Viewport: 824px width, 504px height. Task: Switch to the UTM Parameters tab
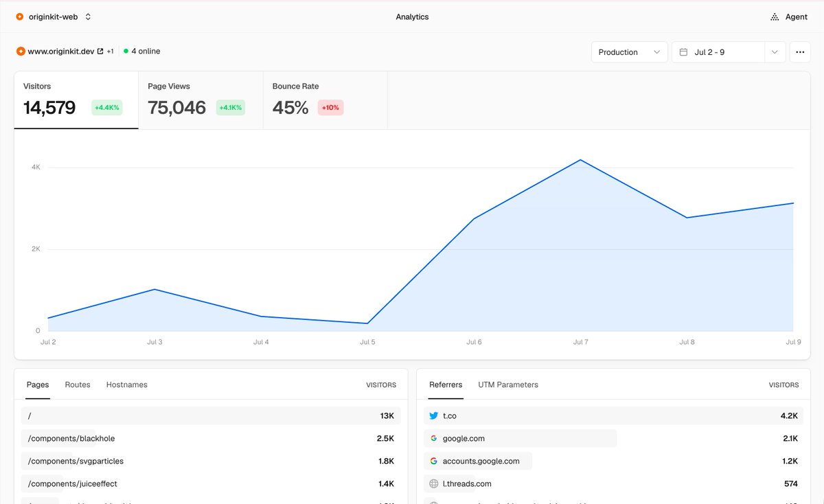(508, 385)
